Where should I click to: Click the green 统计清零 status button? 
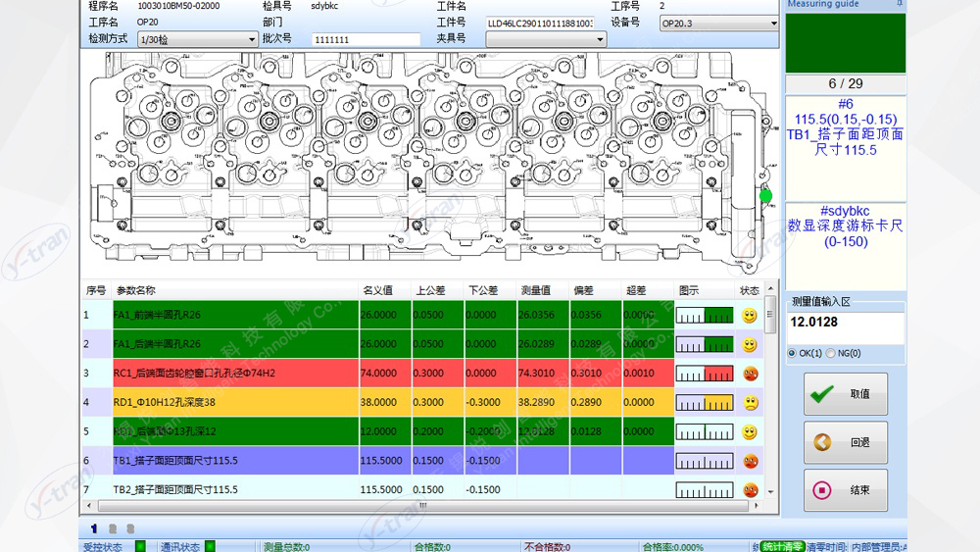(783, 546)
